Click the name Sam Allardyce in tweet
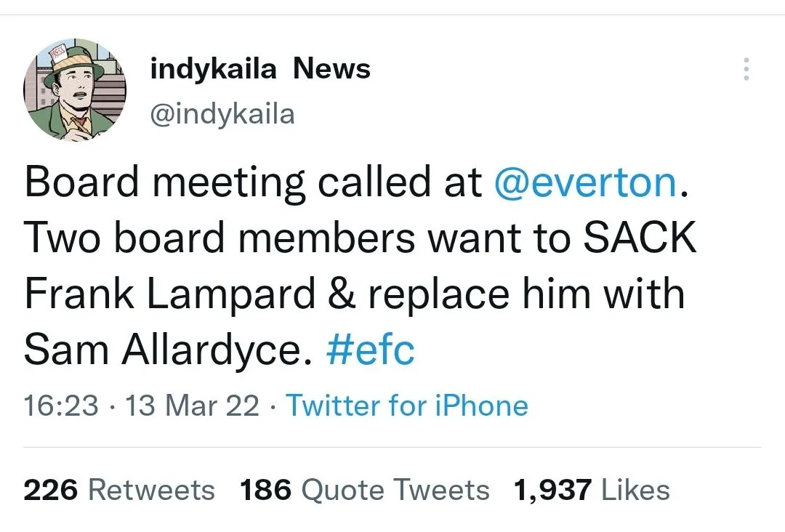Screen dimensions: 785x532 tap(163, 350)
